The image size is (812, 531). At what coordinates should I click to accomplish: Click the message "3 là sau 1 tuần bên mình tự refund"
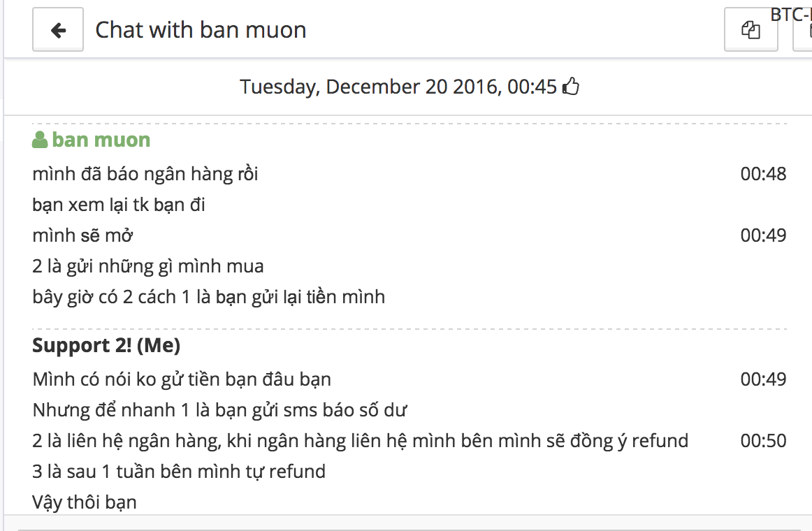coord(179,472)
